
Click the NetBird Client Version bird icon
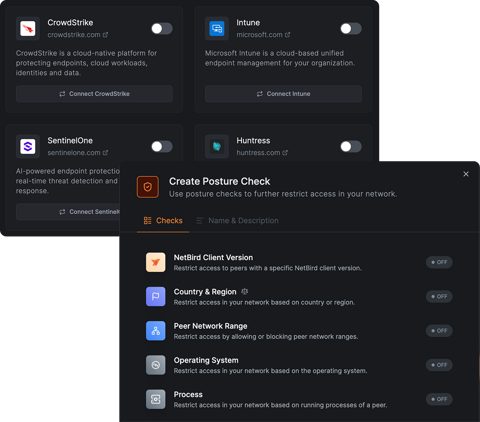156,262
